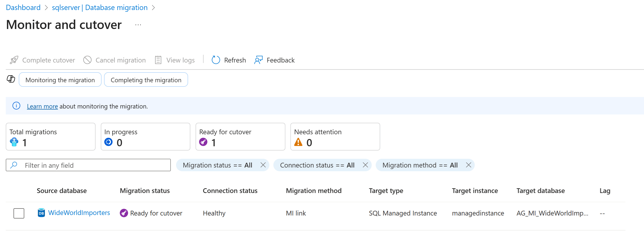
Task: Select the WideWorldImporters row checkbox
Action: [x=19, y=213]
